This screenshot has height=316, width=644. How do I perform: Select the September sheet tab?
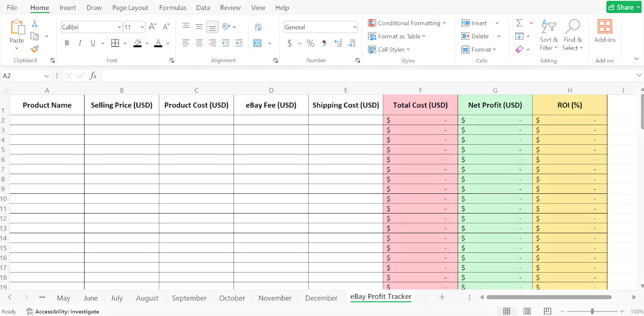tap(189, 298)
